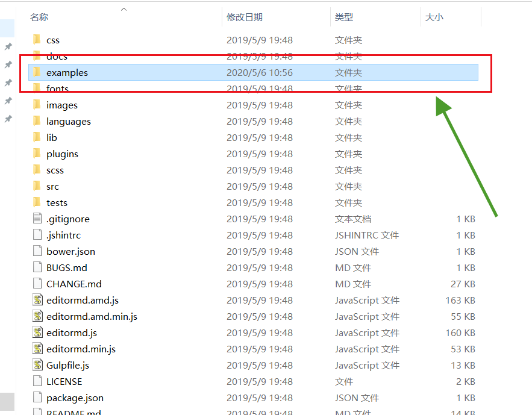The image size is (532, 415).
Task: Select the editormd.amd.min.js file name
Action: tap(92, 317)
